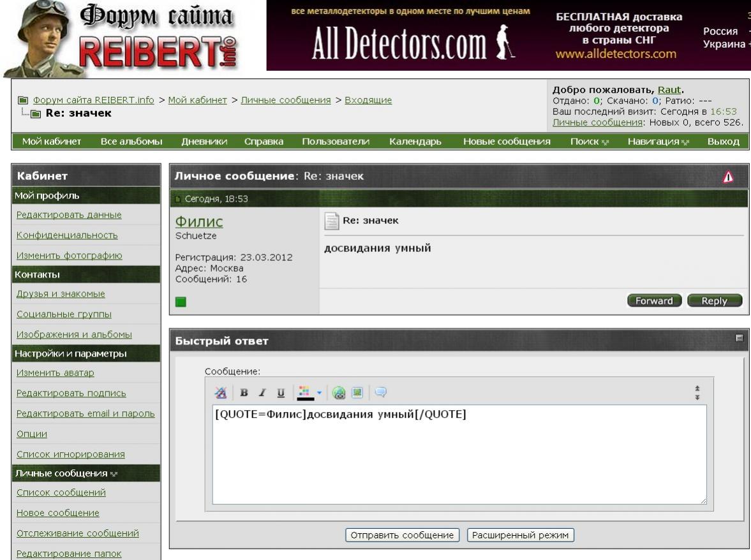Viewport: 751px width, 560px height.
Task: Open Конфиденциальность in sidebar
Action: [x=67, y=235]
